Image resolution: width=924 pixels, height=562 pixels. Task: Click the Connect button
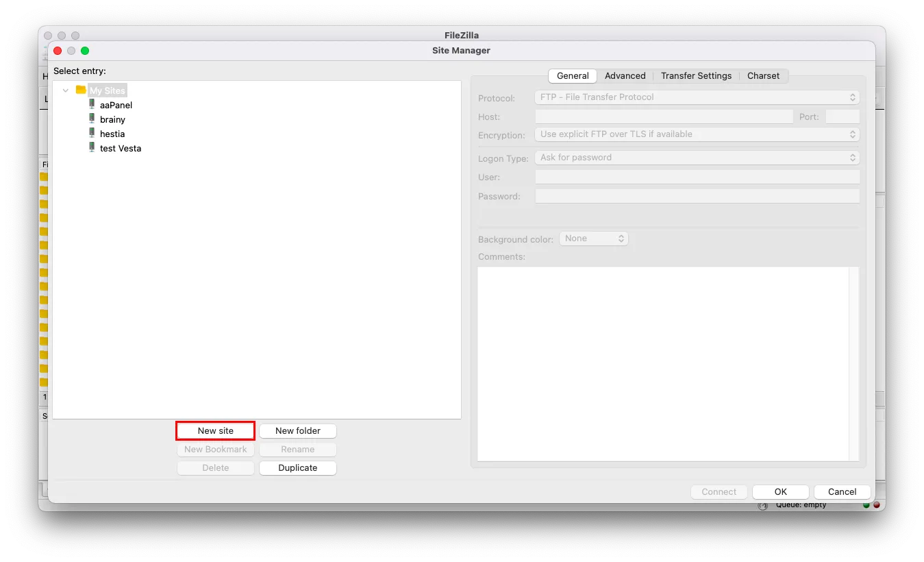(x=719, y=491)
